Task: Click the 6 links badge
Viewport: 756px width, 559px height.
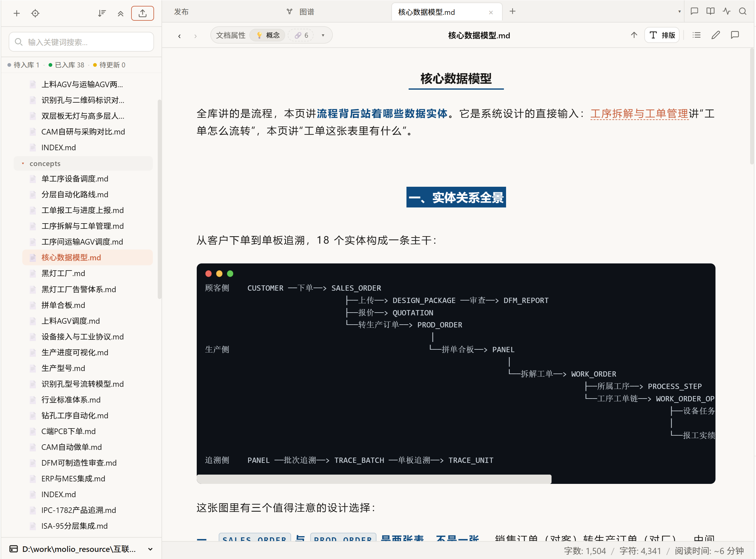Action: click(x=301, y=35)
